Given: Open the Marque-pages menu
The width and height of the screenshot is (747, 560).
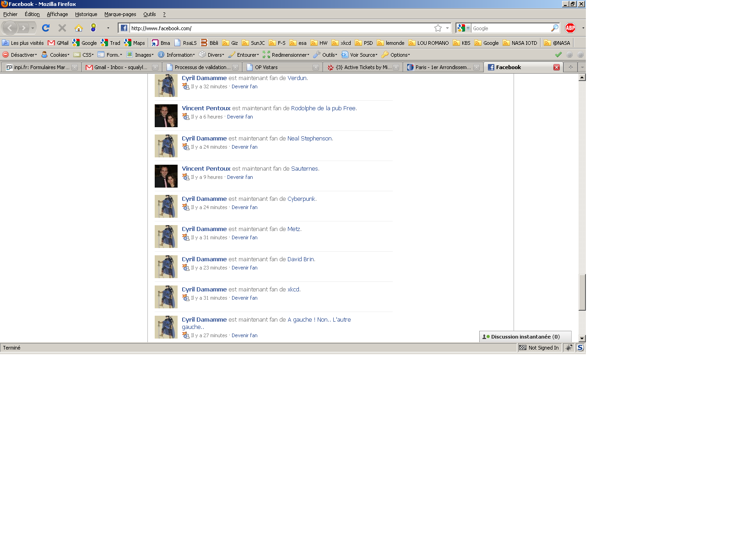Looking at the screenshot, I should click(x=120, y=14).
